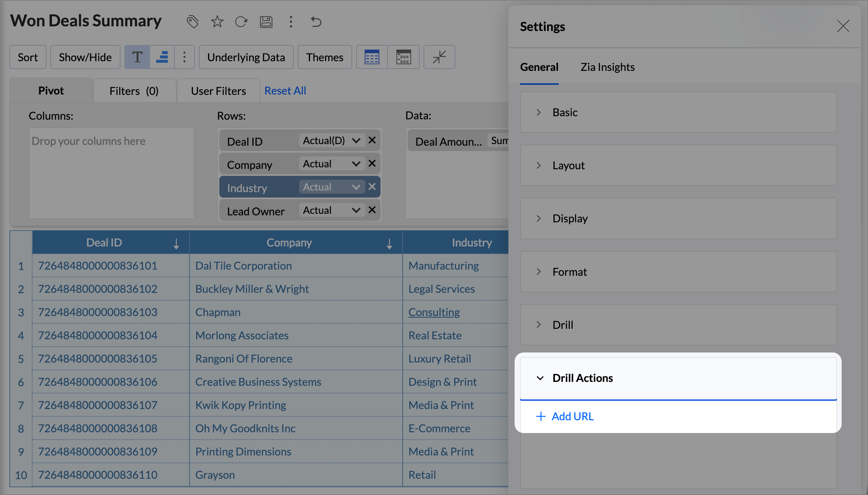This screenshot has width=868, height=495.
Task: Click the refresh icon in the title bar
Action: pos(241,22)
